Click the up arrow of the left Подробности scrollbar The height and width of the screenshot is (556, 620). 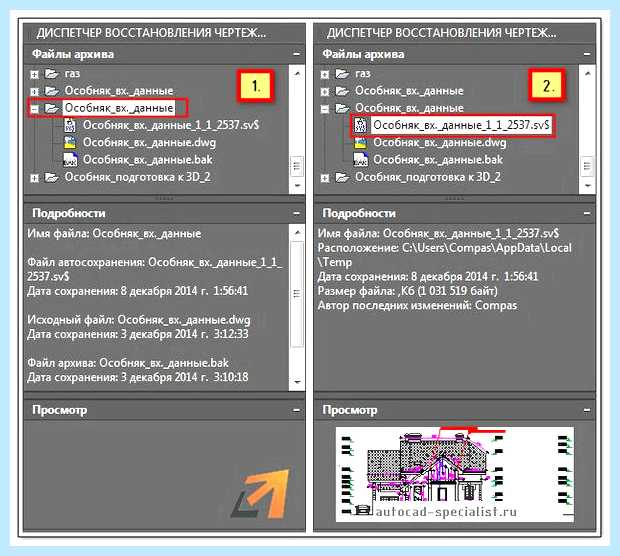(x=297, y=232)
